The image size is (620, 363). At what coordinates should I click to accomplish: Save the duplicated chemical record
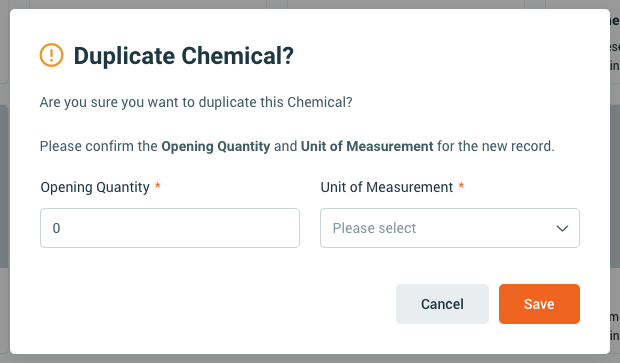[539, 304]
